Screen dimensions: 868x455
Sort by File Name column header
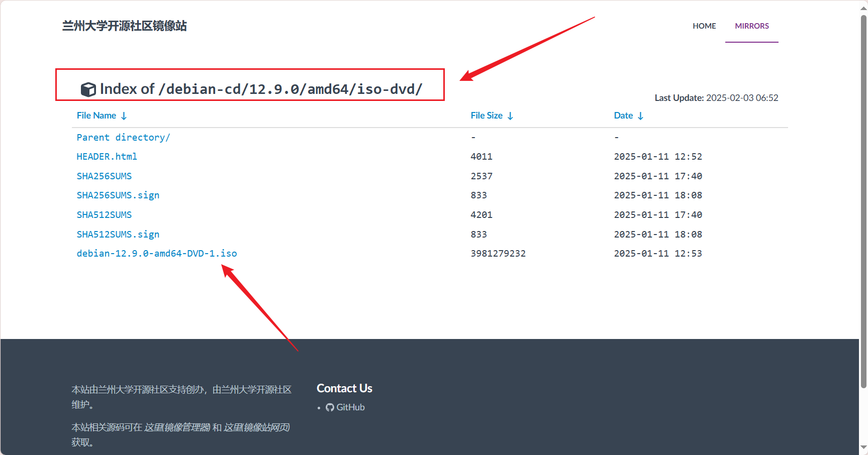[x=97, y=116]
